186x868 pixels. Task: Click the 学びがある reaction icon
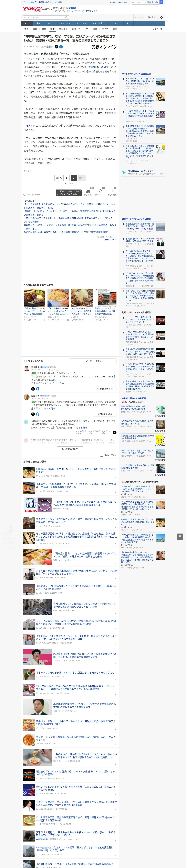click(x=89, y=191)
